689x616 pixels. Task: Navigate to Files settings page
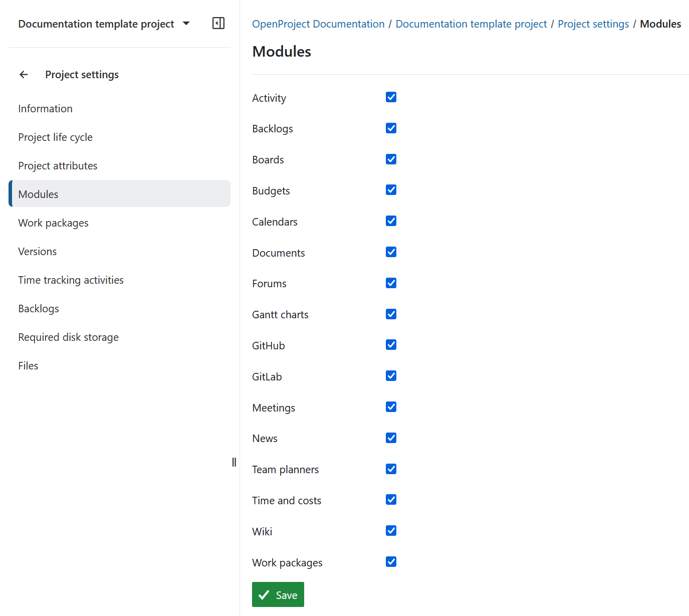(28, 365)
